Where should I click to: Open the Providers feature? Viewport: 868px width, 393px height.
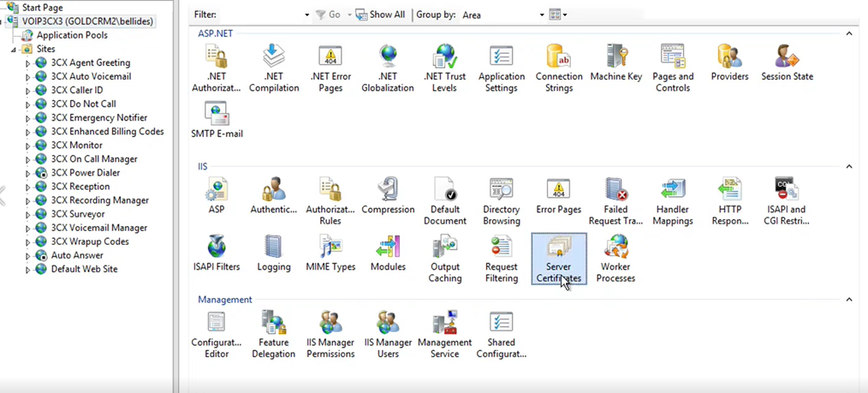[729, 63]
